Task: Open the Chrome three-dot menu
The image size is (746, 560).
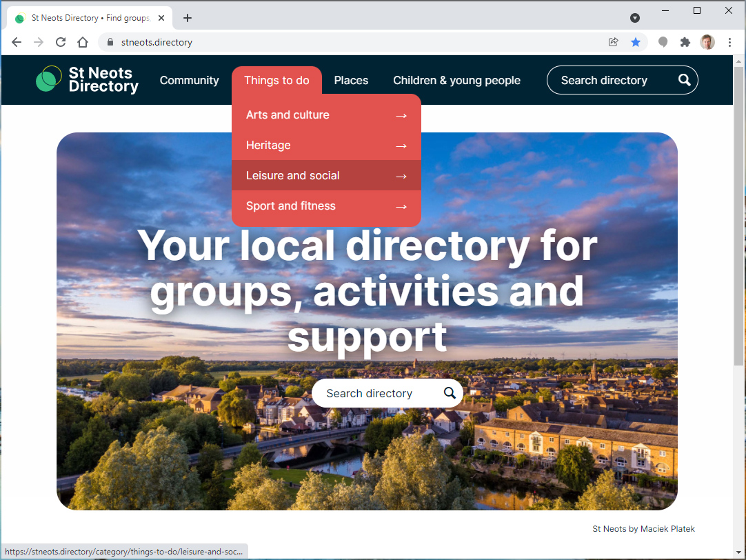Action: [729, 42]
